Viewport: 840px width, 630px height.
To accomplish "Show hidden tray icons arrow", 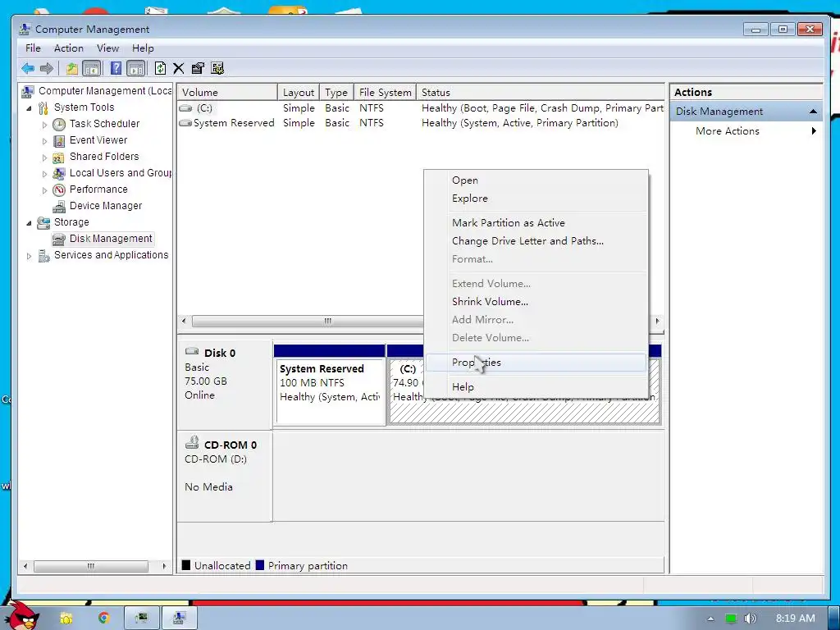I will 710,619.
